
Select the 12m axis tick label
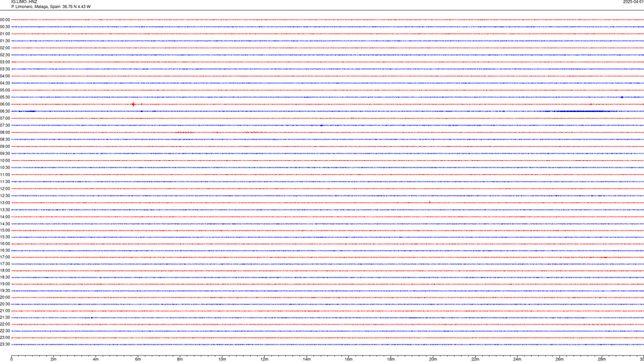point(264,359)
